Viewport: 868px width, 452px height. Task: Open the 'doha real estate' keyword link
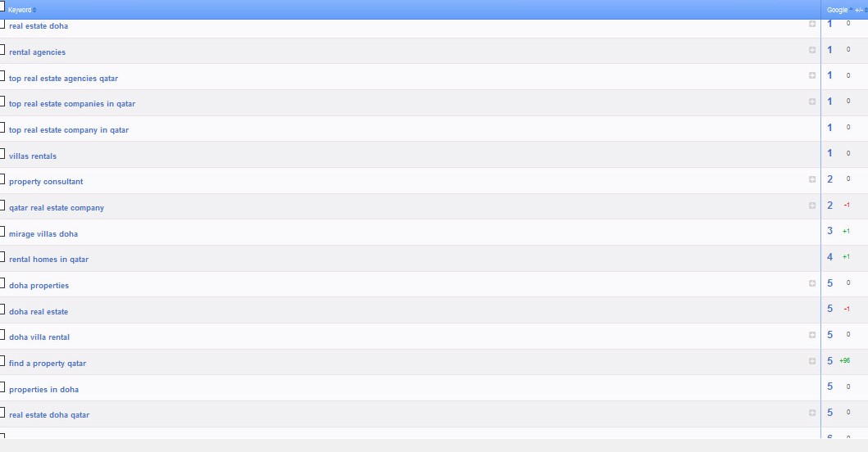pos(39,312)
